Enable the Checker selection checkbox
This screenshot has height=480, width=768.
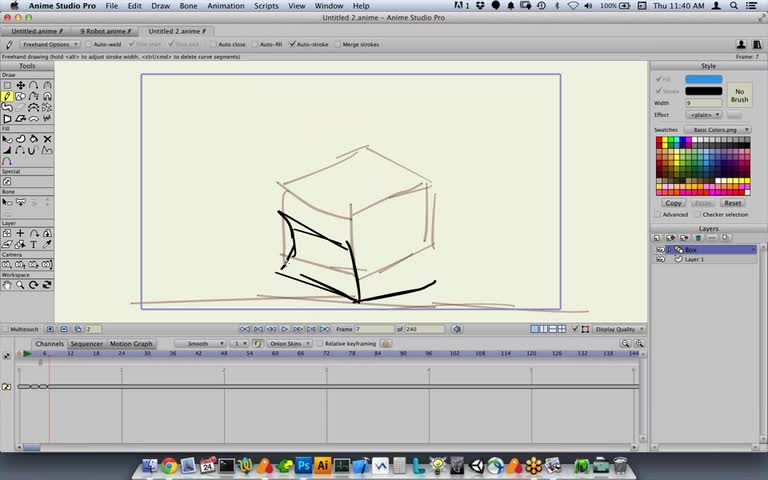coord(697,215)
